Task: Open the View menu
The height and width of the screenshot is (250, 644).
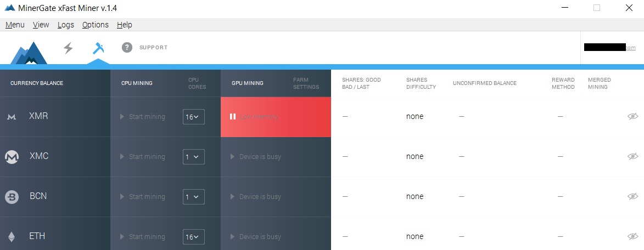Action: tap(41, 25)
